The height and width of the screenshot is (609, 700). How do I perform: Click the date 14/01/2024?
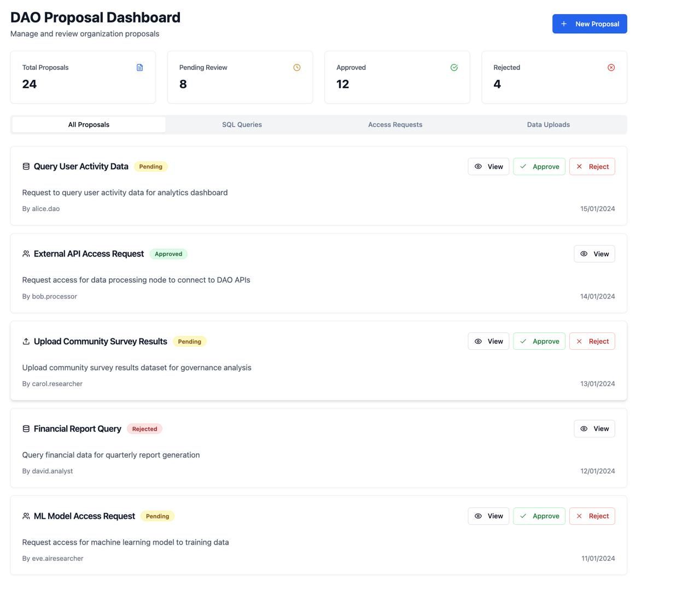point(598,296)
